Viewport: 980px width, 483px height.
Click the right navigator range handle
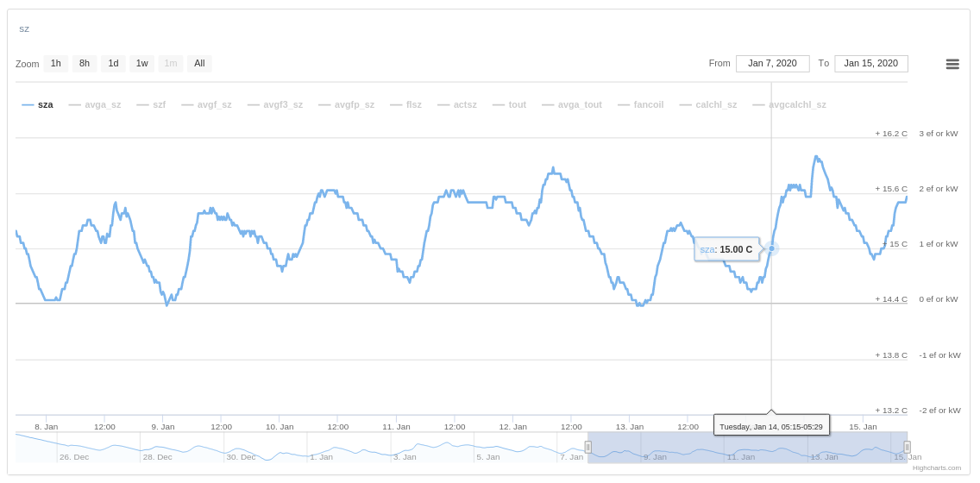pyautogui.click(x=907, y=447)
